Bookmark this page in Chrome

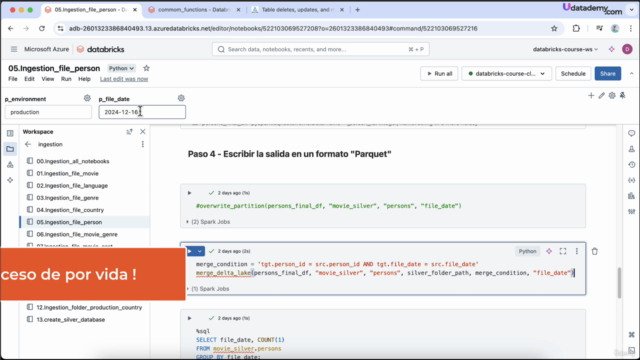click(x=554, y=28)
